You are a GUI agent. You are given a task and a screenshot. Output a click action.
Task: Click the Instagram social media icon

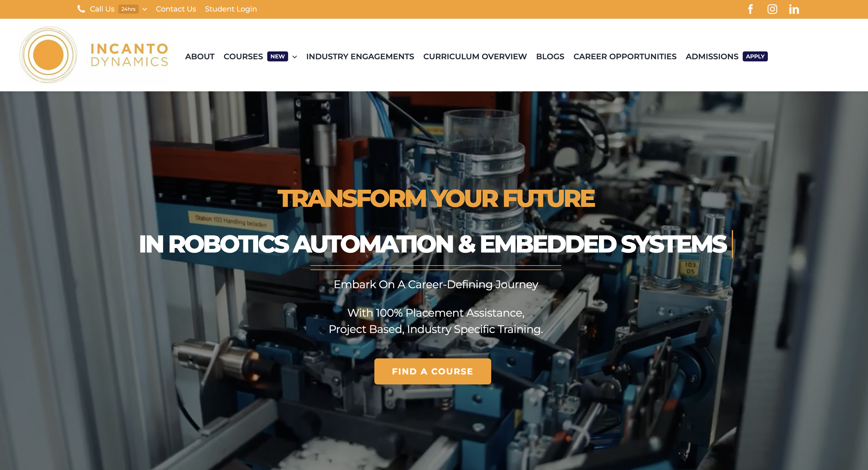click(x=772, y=9)
